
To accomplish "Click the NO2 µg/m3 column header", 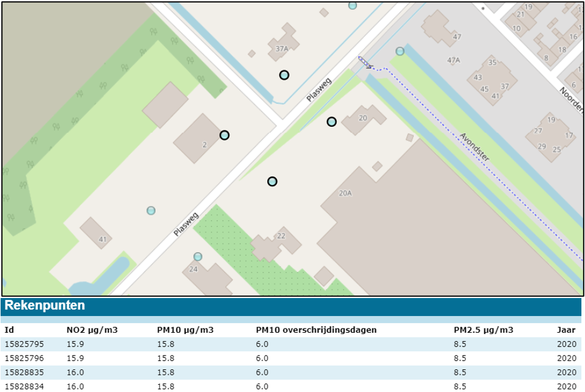I will tap(92, 330).
